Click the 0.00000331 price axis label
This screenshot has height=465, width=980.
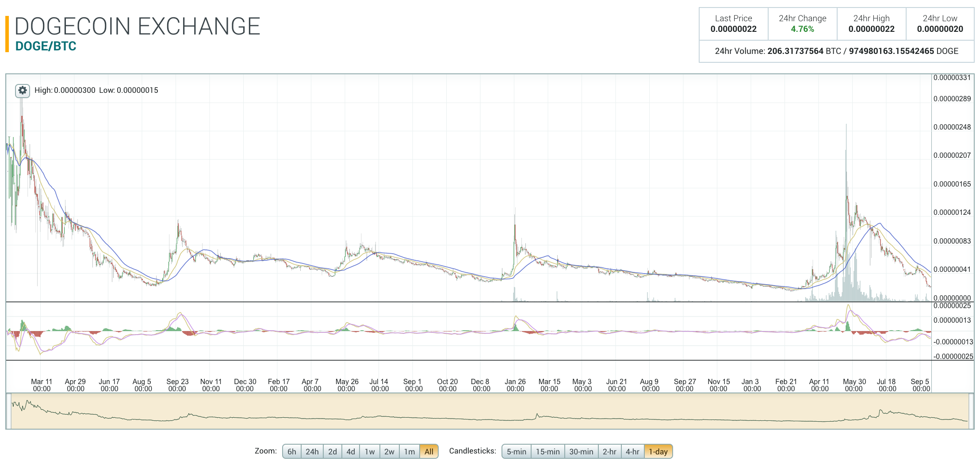pyautogui.click(x=952, y=78)
